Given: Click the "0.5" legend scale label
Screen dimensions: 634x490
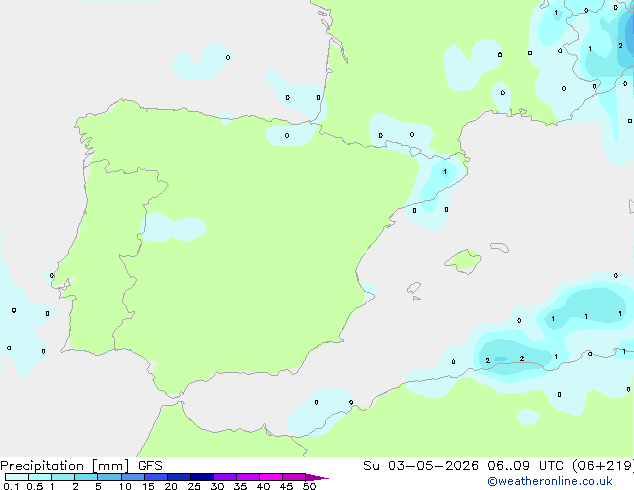Looking at the screenshot, I should (34, 486).
